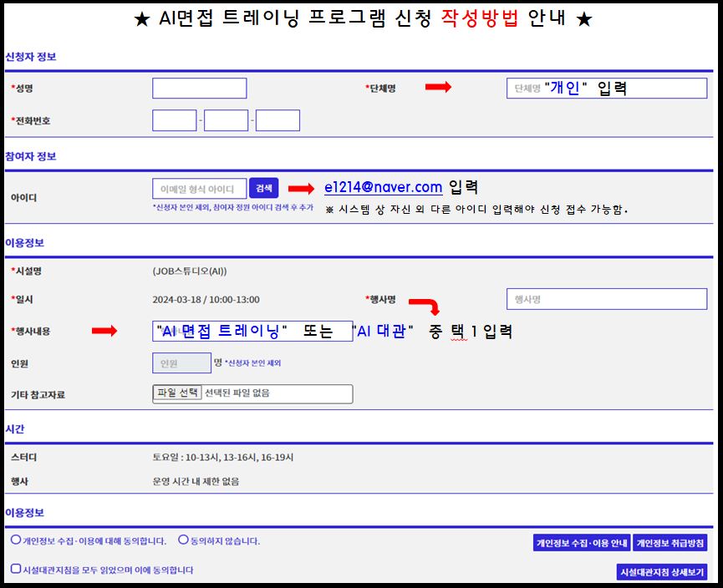Click the first 전화번호 input box

pyautogui.click(x=174, y=120)
